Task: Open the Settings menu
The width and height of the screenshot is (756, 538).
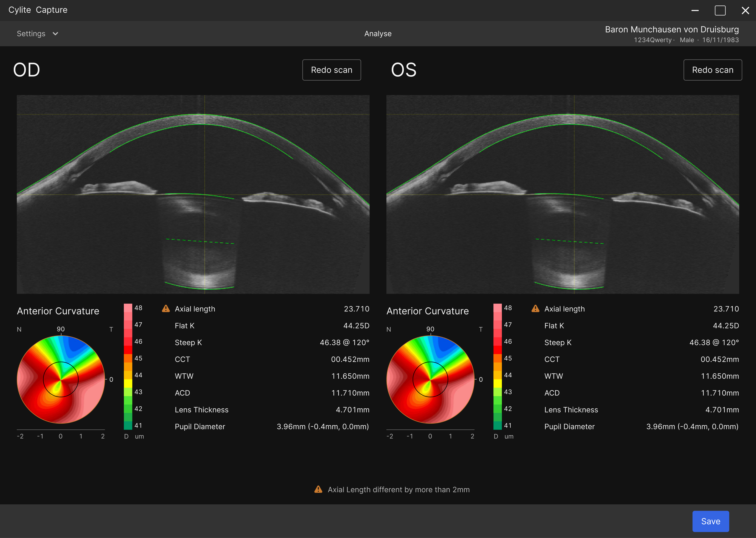Action: pos(31,34)
